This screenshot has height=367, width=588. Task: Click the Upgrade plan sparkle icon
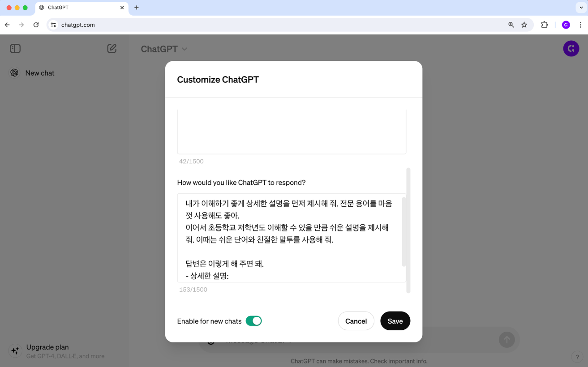15,351
